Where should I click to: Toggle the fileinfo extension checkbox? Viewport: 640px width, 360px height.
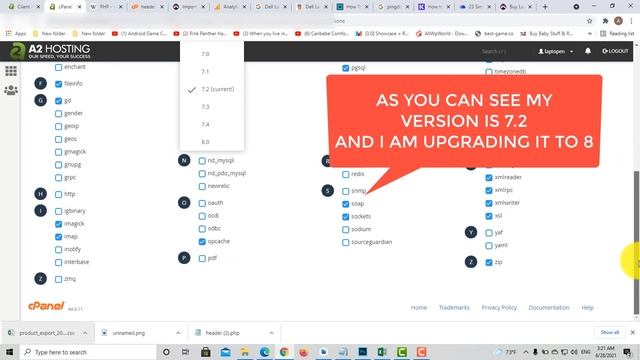[x=58, y=84]
